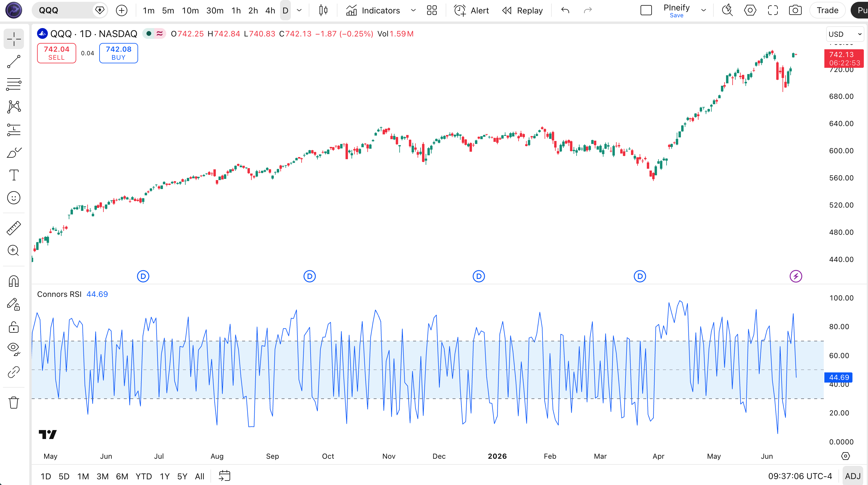Screen dimensions: 868x485
Task: Start bar Replay mode
Action: pyautogui.click(x=522, y=10)
